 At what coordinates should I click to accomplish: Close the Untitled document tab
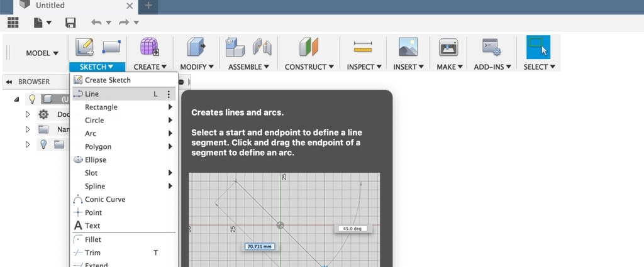click(130, 6)
